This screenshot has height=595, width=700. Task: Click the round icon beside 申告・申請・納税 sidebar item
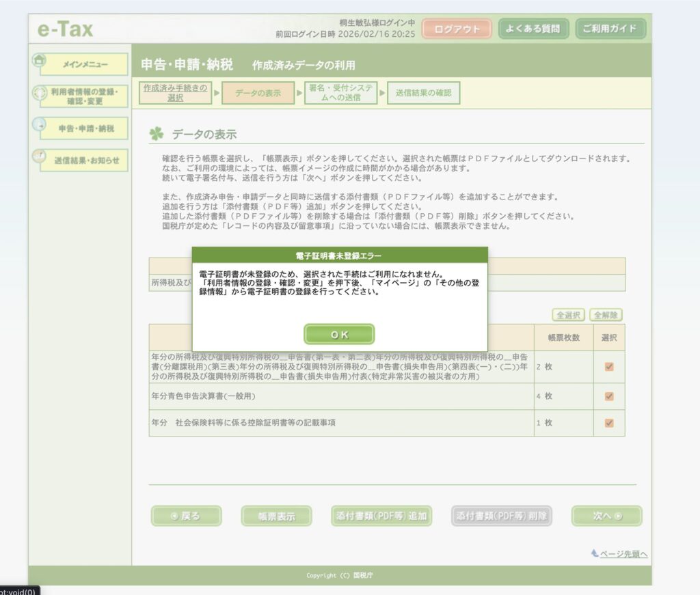(x=39, y=125)
